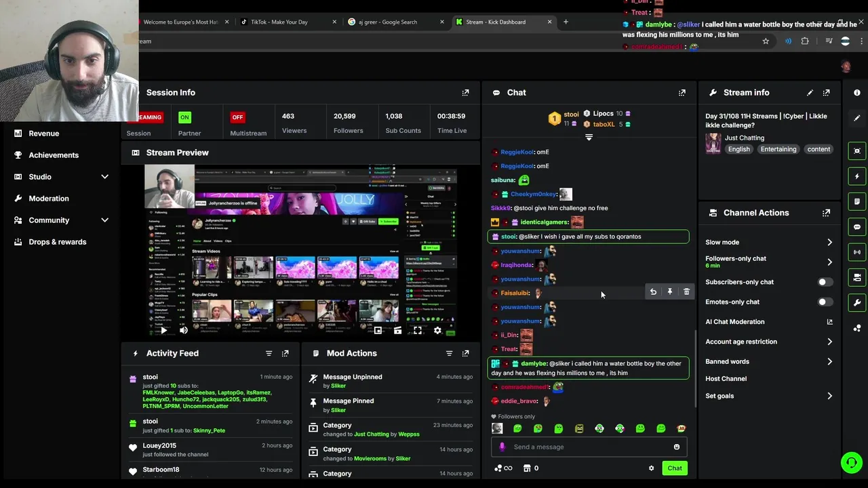
Task: Bookmark this page with star icon
Action: 766,41
